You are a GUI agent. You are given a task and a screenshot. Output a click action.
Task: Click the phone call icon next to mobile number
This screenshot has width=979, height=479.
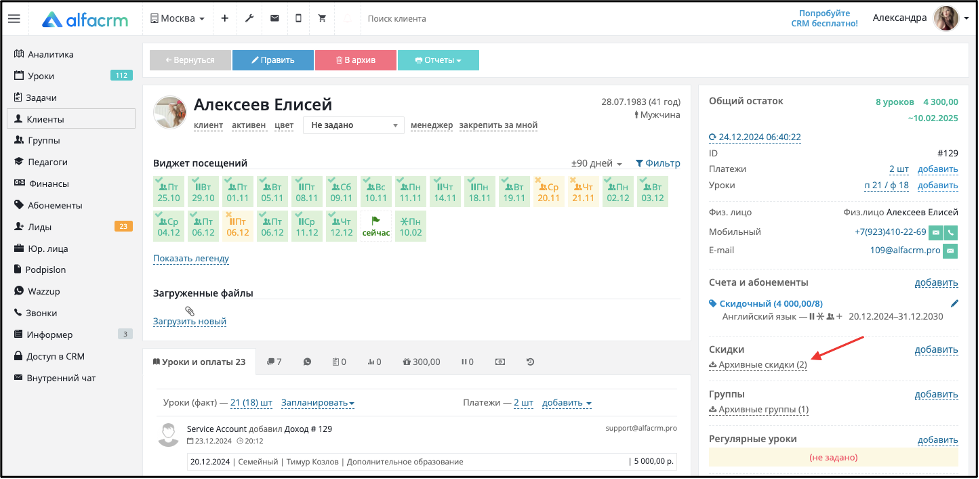click(x=951, y=232)
